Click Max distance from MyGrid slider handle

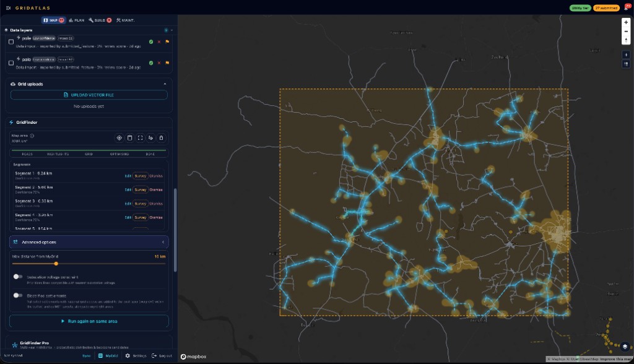(x=56, y=264)
